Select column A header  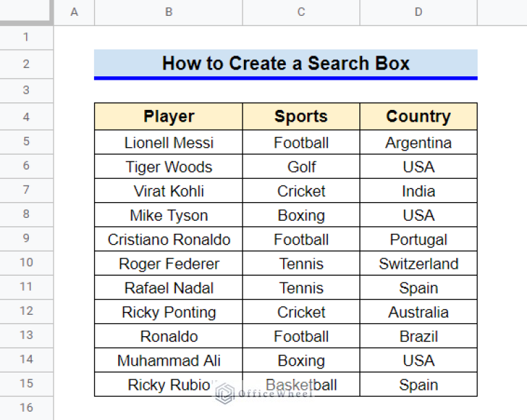click(74, 12)
